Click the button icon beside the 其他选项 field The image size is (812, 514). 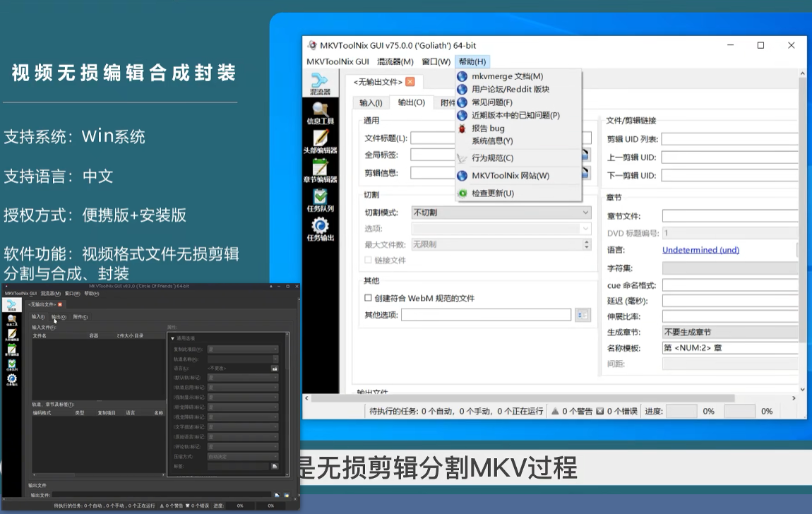[x=583, y=315]
